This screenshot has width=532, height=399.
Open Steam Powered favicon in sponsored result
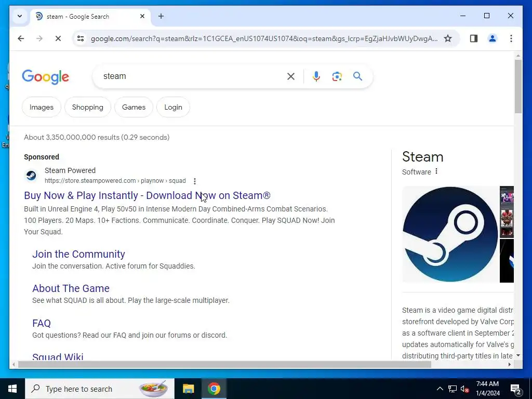tap(32, 176)
